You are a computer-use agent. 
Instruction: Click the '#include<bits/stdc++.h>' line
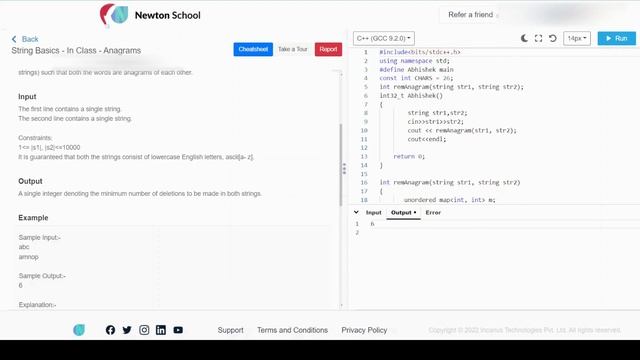pyautogui.click(x=420, y=52)
